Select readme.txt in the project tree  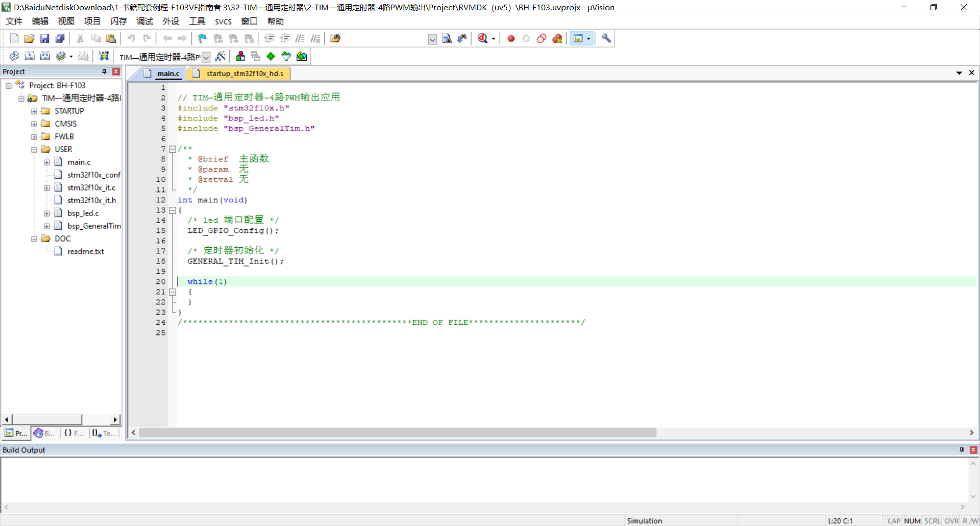[86, 251]
